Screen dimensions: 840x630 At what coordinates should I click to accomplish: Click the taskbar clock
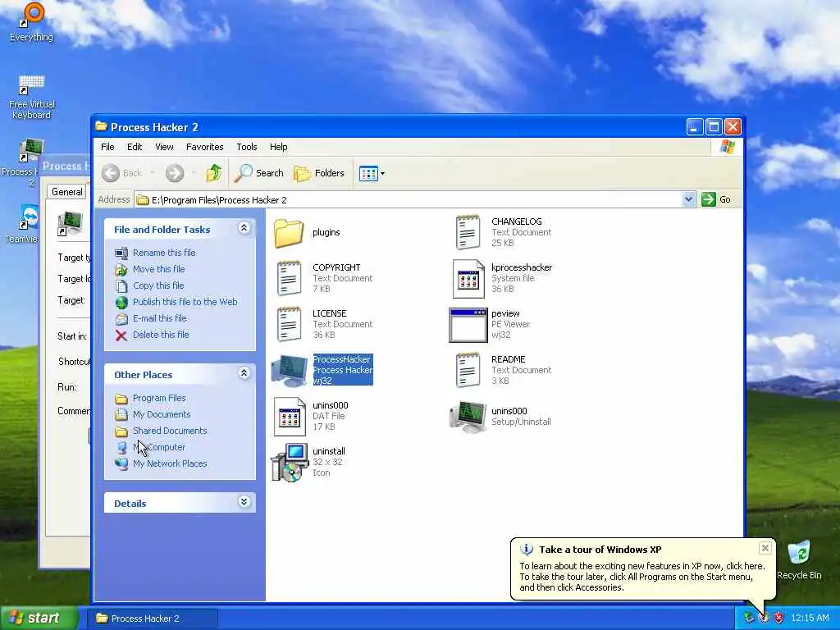coord(810,619)
